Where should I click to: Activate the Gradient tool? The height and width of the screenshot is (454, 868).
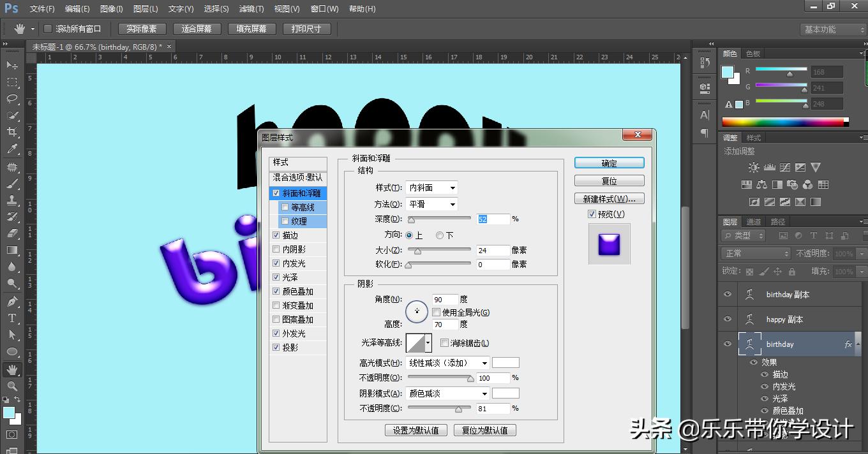[x=11, y=249]
